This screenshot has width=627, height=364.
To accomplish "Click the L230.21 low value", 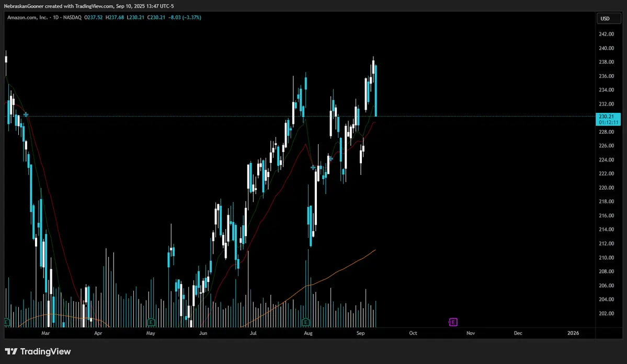I will 135,18.
